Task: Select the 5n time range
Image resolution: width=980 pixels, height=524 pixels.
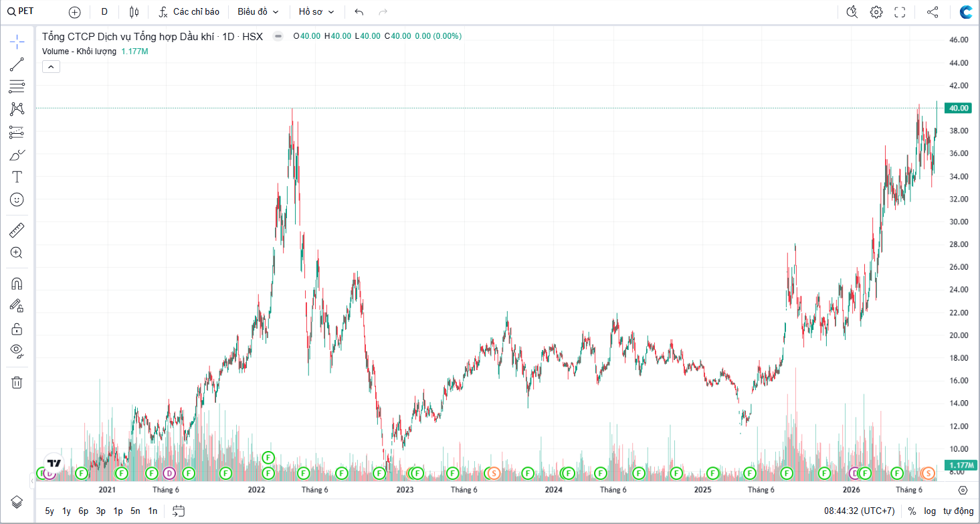Action: pyautogui.click(x=135, y=511)
